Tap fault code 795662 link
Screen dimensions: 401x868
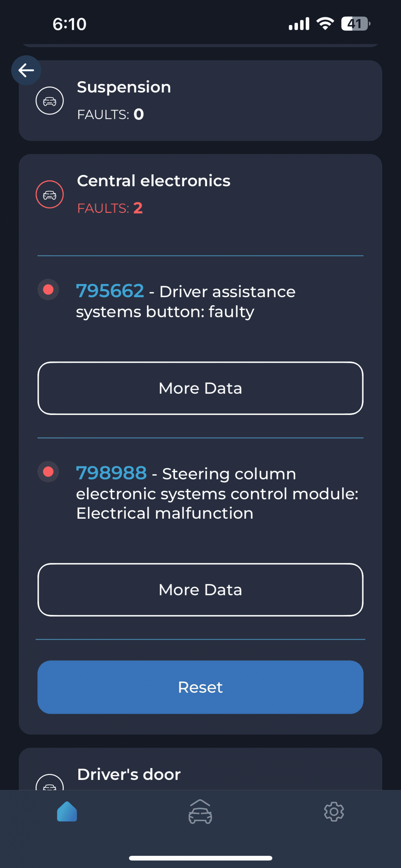pyautogui.click(x=110, y=291)
